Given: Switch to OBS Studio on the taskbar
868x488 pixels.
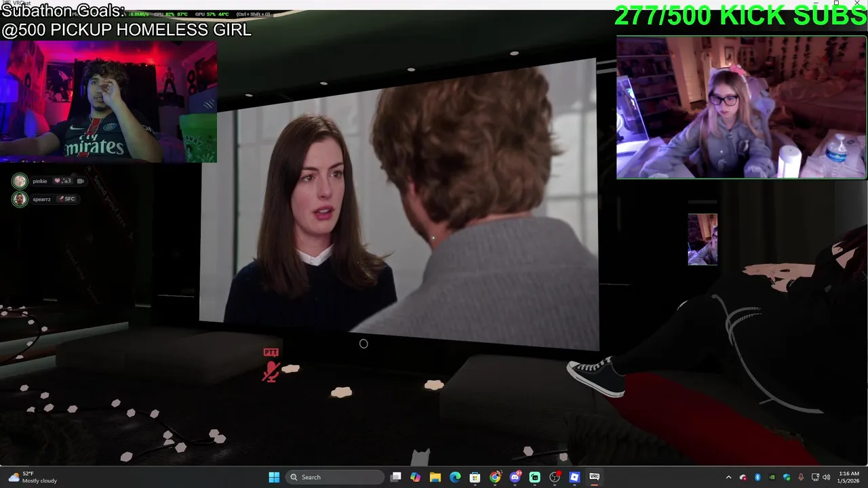Looking at the screenshot, I should pos(555,477).
